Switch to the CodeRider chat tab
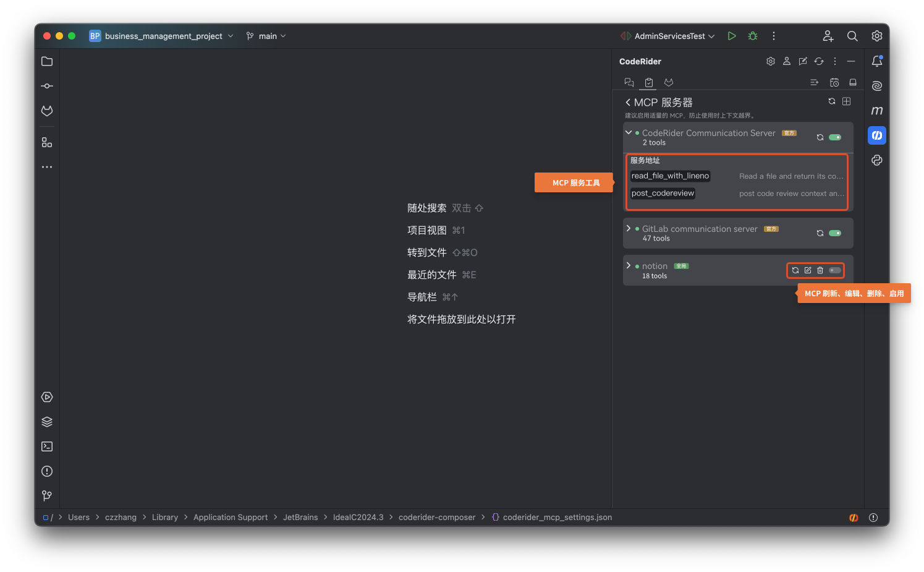 tap(629, 82)
